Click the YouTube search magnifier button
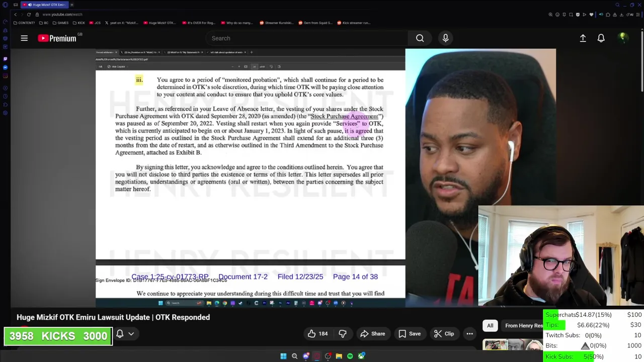The width and height of the screenshot is (644, 362). click(420, 38)
